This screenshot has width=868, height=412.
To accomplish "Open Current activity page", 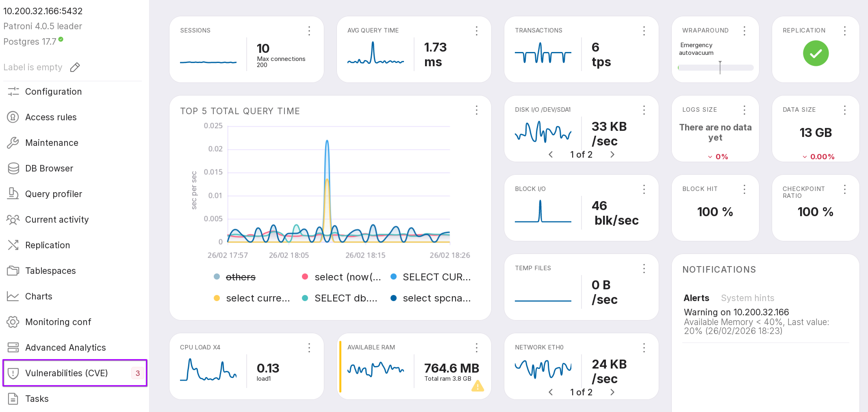I will pos(57,220).
